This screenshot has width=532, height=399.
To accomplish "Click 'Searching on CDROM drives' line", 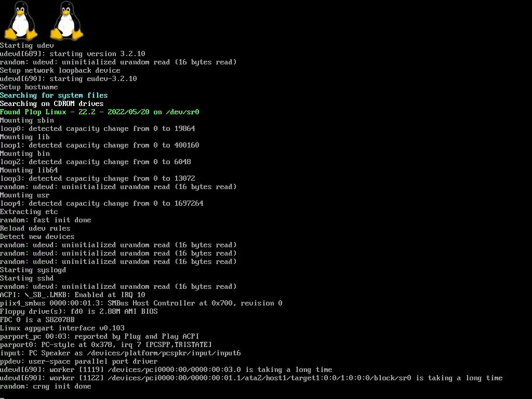I will [52, 103].
